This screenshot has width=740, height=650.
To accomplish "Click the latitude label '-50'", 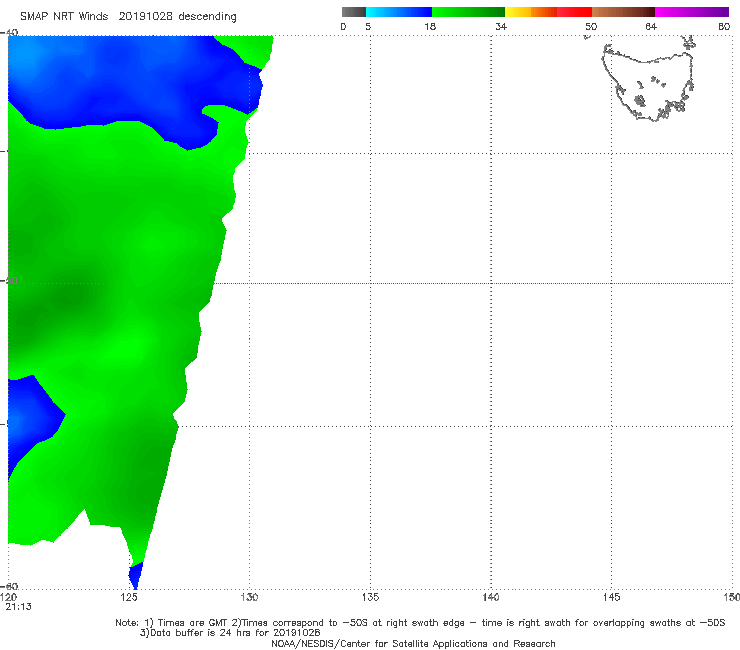I will coord(9,281).
